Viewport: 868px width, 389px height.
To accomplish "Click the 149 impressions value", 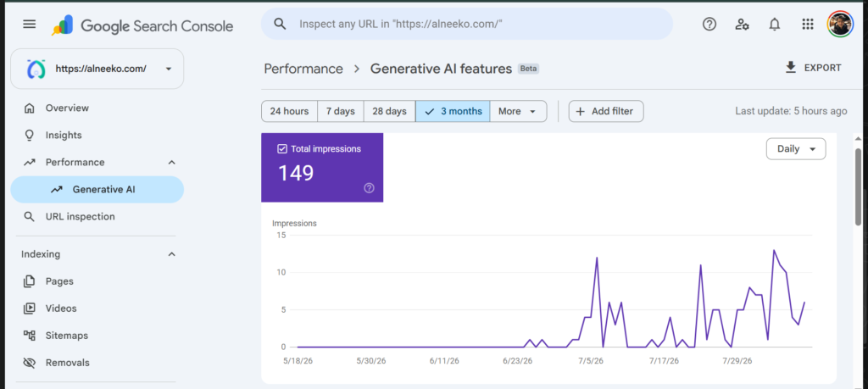I will tap(296, 173).
